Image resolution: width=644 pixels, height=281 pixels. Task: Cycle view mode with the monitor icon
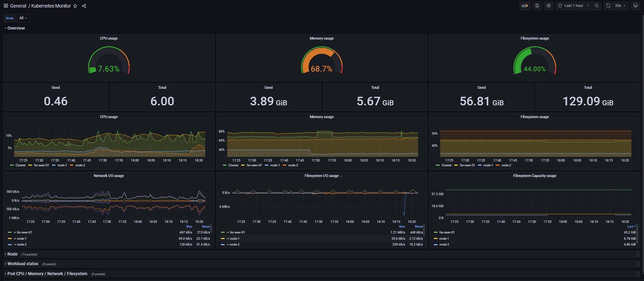(x=635, y=6)
